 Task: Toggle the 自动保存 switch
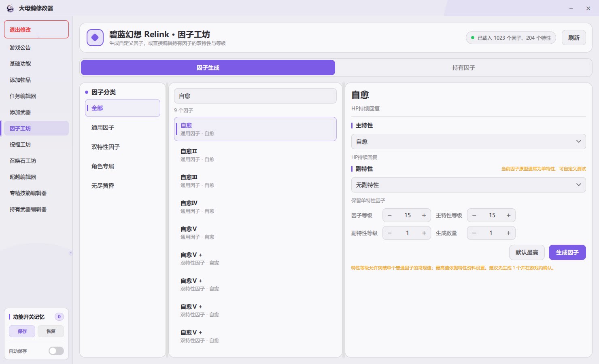click(x=56, y=351)
